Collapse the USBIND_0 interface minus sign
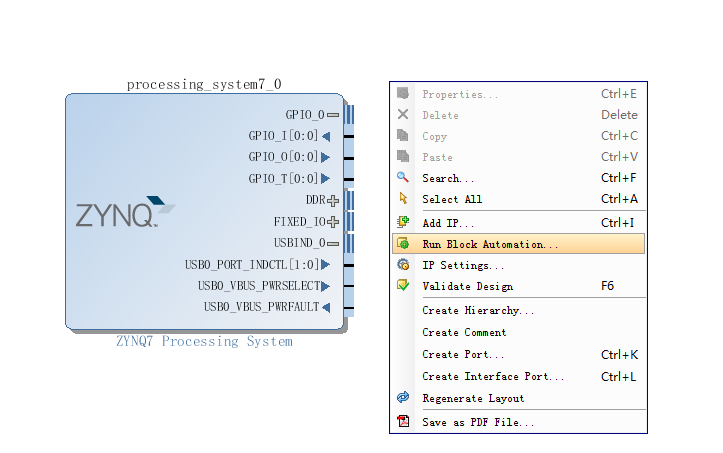The image size is (723, 453). coord(333,244)
